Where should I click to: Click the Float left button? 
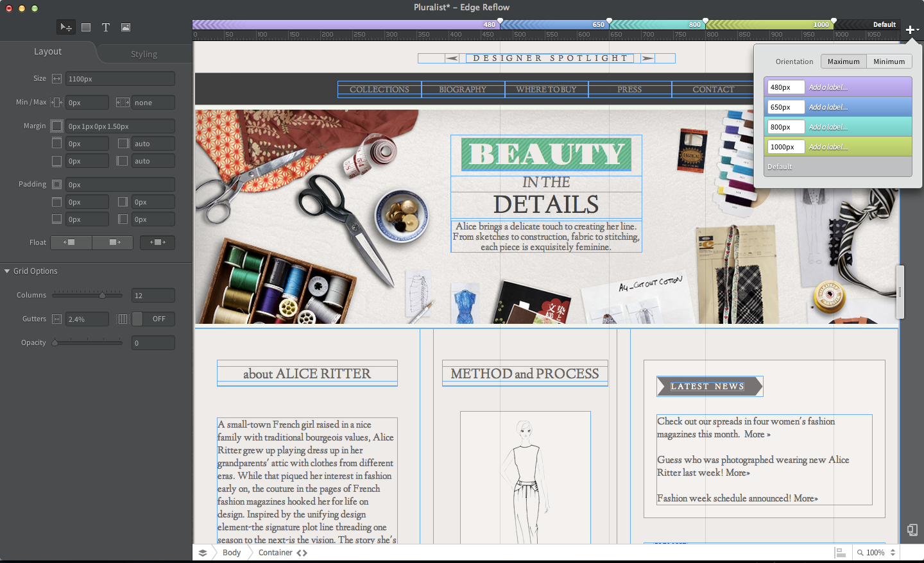click(71, 242)
